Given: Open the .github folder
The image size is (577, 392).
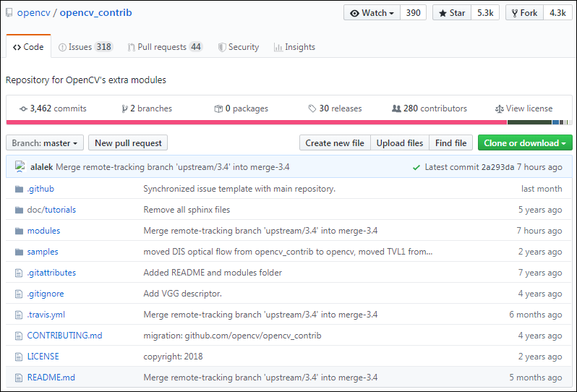Looking at the screenshot, I should (40, 189).
